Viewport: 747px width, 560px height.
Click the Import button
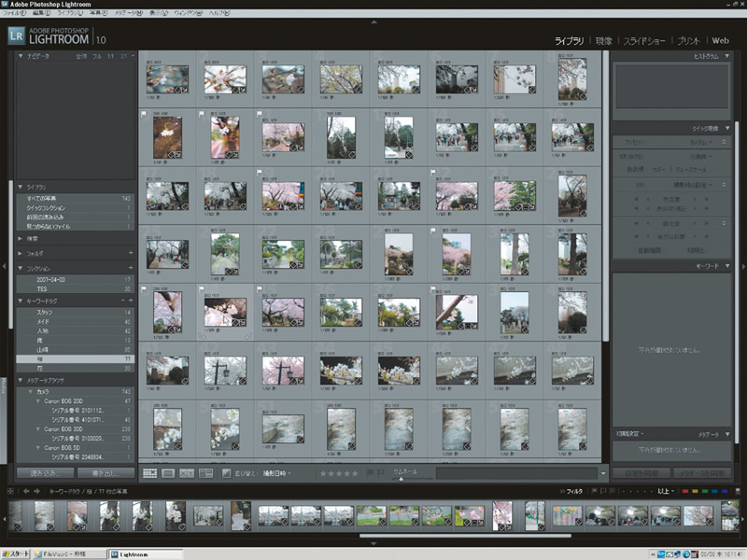(45, 473)
